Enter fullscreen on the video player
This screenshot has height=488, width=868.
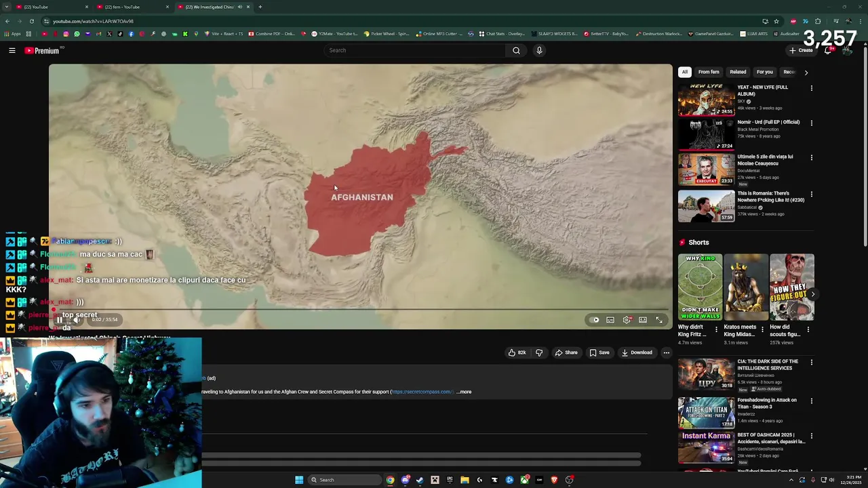click(x=659, y=320)
